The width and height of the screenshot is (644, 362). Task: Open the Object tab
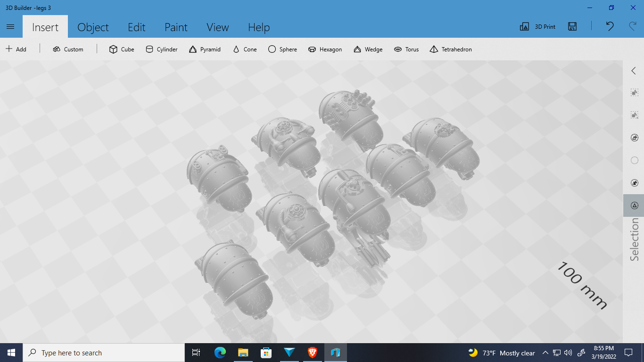pyautogui.click(x=93, y=27)
